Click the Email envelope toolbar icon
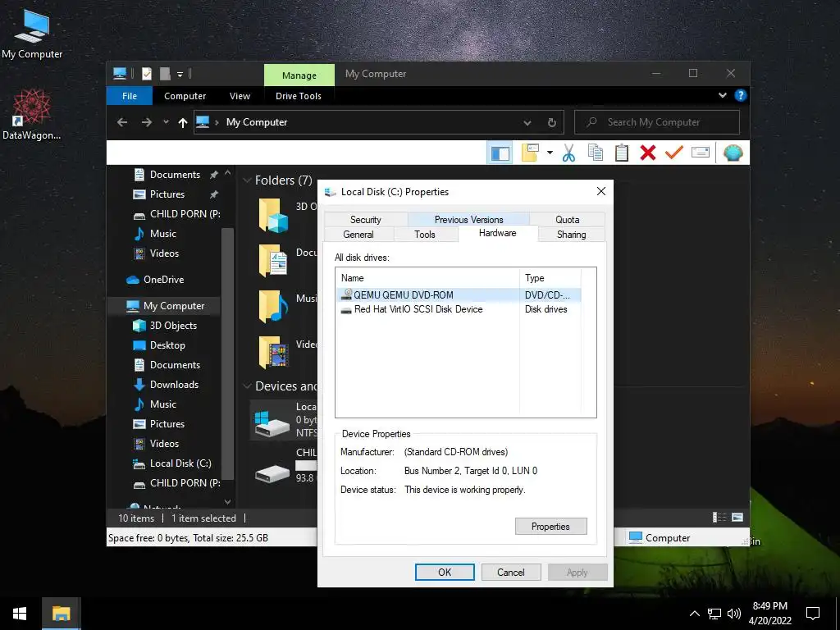Screen dimensions: 840x630 click(x=701, y=153)
